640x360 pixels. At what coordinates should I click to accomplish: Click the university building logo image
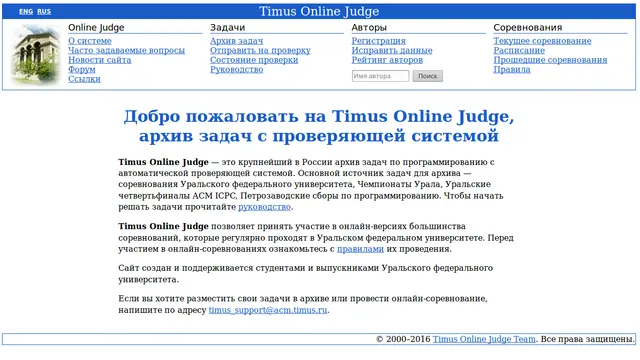click(36, 54)
